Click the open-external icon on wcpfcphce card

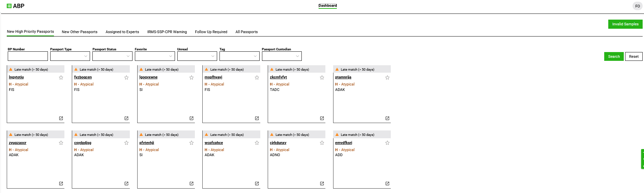[257, 184]
